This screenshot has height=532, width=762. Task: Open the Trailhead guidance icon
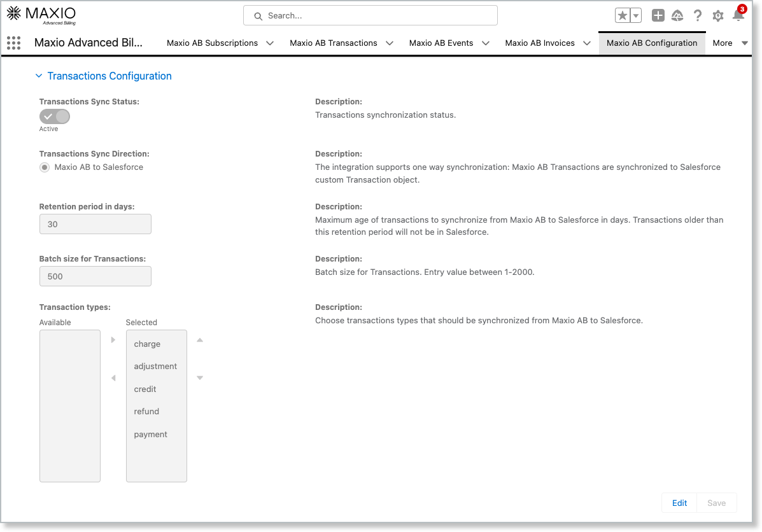click(677, 16)
